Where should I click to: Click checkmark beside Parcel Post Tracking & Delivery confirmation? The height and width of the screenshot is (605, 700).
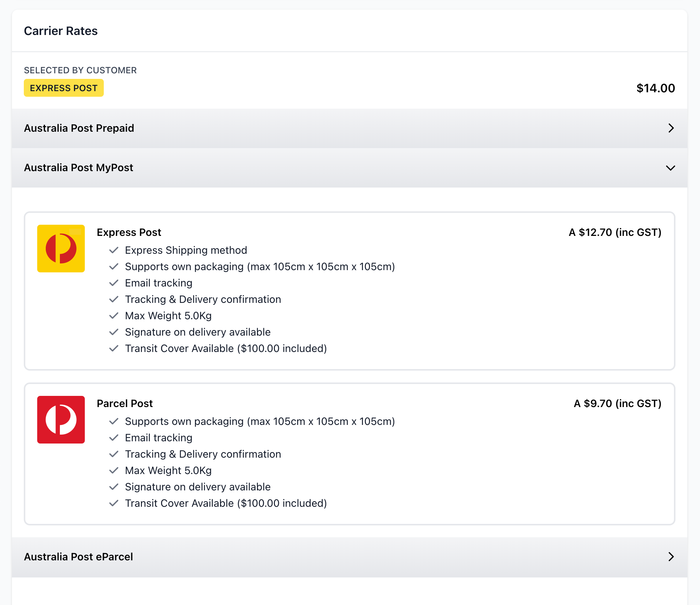click(x=114, y=454)
